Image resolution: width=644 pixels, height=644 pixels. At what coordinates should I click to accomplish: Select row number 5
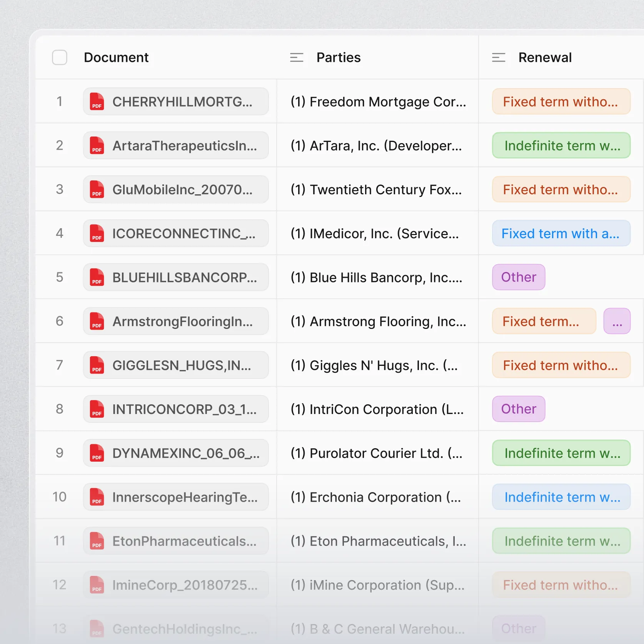(60, 277)
